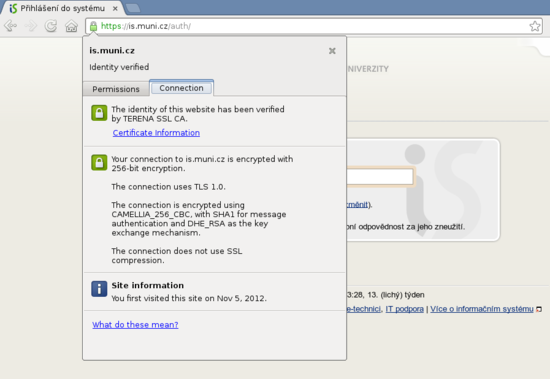The width and height of the screenshot is (550, 379).
Task: Click 'The connection does not use SSL compression.' text
Action: (177, 256)
